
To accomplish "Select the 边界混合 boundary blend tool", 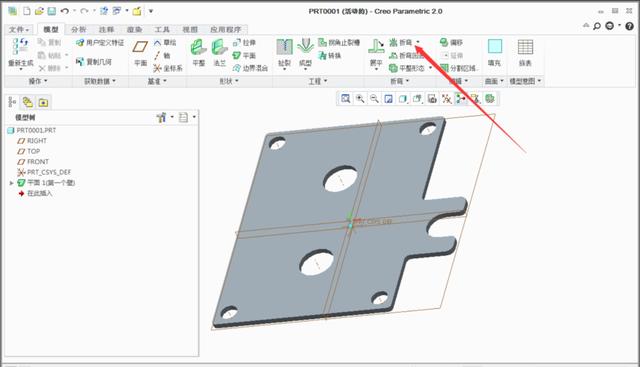I will [250, 68].
